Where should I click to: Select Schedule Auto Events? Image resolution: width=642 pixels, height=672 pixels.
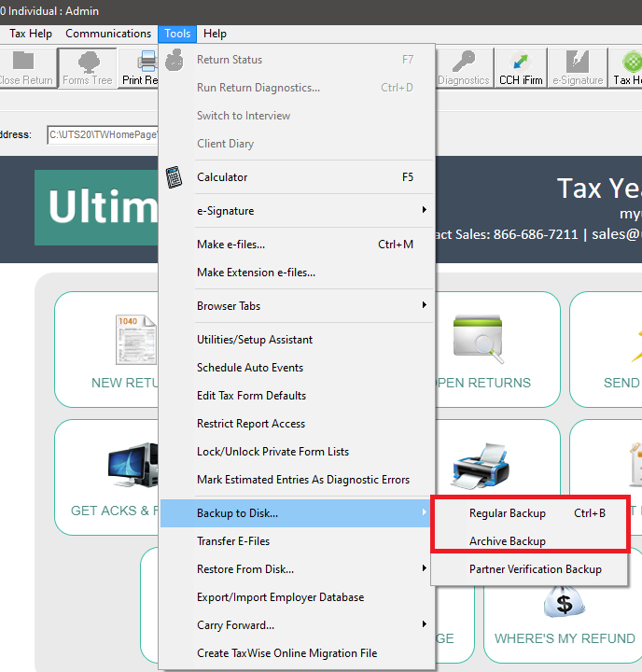pyautogui.click(x=297, y=368)
